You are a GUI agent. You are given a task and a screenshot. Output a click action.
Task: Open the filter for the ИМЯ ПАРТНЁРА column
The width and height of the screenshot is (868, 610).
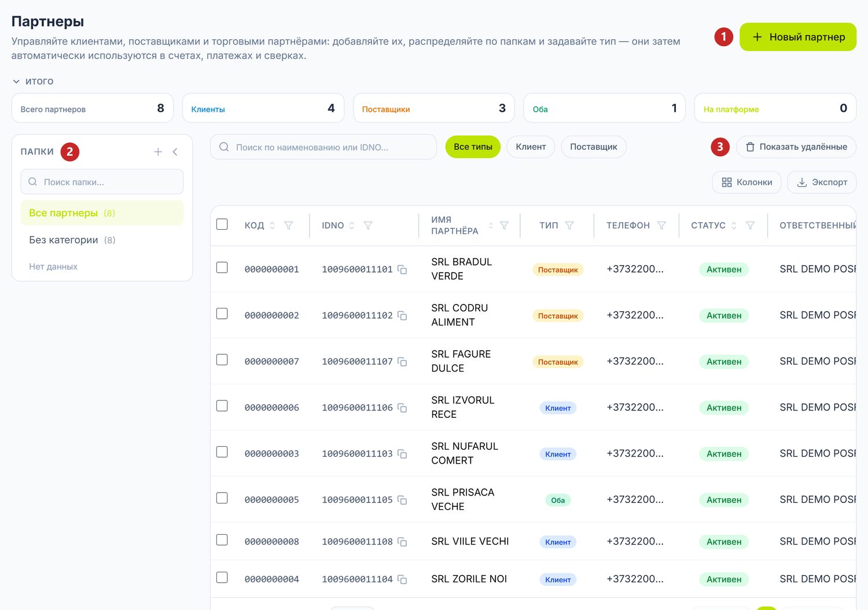point(505,226)
